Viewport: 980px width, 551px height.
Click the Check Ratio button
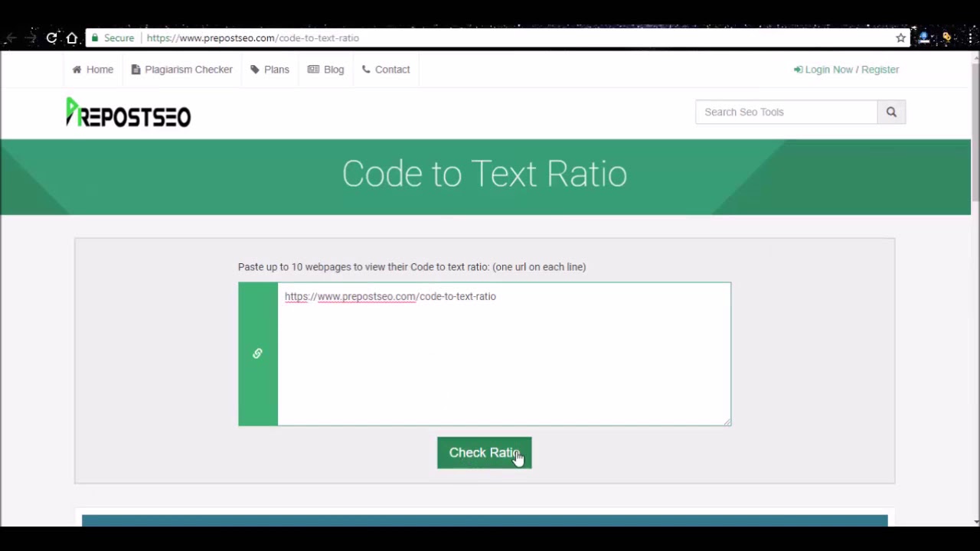484,453
